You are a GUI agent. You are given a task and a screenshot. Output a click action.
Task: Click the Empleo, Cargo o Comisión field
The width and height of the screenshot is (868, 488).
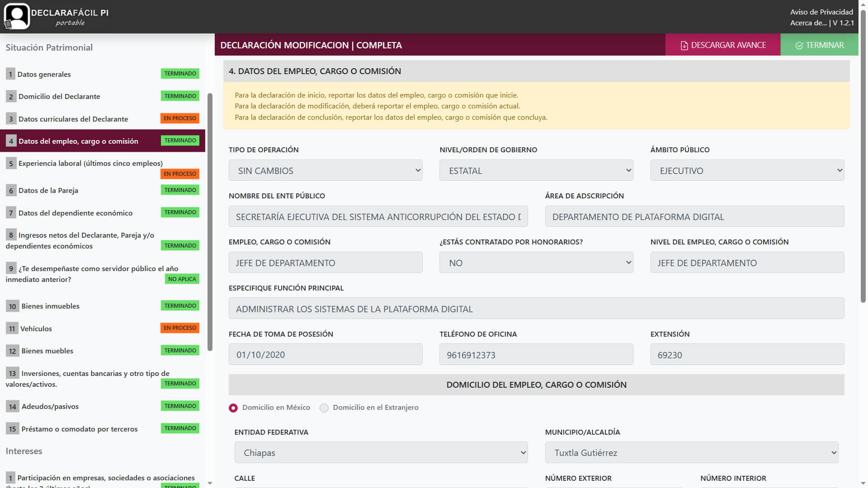325,263
